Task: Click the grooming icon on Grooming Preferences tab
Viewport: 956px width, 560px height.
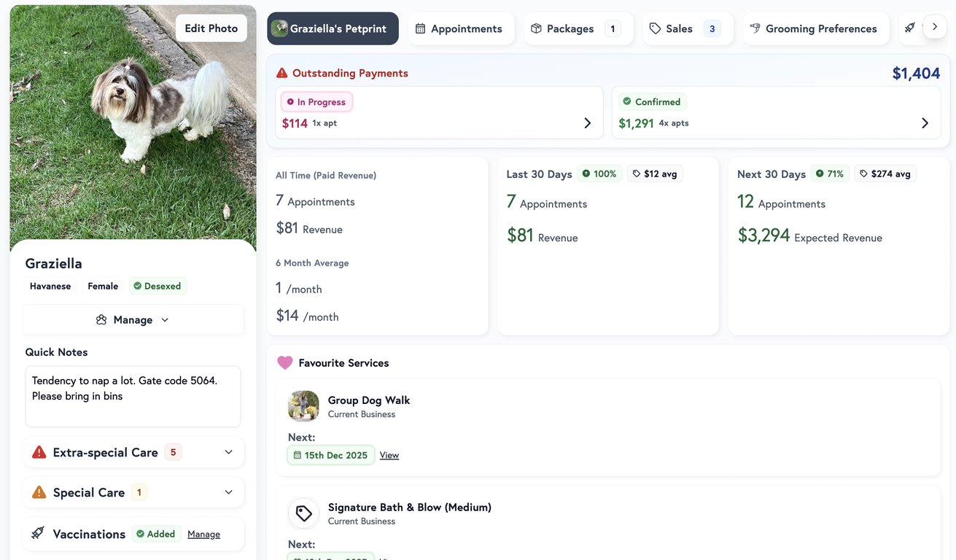Action: pos(755,28)
